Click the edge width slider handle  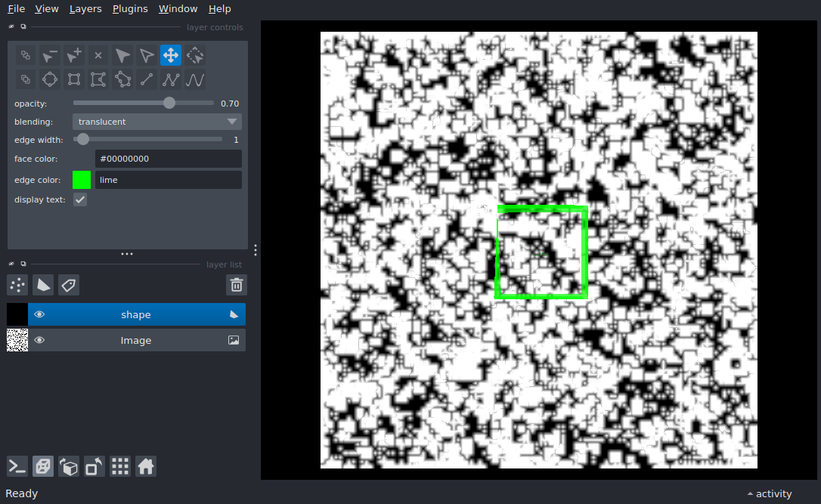coord(82,139)
